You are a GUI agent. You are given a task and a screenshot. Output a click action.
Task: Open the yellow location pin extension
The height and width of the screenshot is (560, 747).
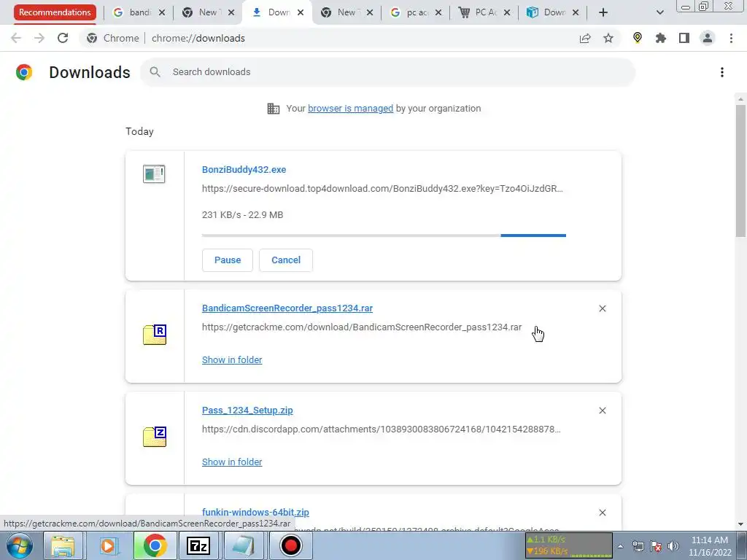(x=638, y=38)
